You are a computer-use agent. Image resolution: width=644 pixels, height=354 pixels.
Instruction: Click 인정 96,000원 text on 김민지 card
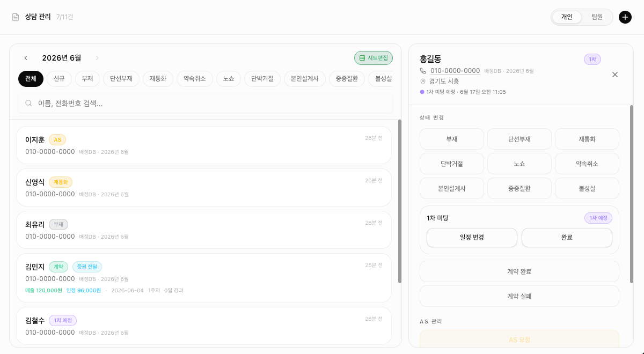click(x=84, y=290)
